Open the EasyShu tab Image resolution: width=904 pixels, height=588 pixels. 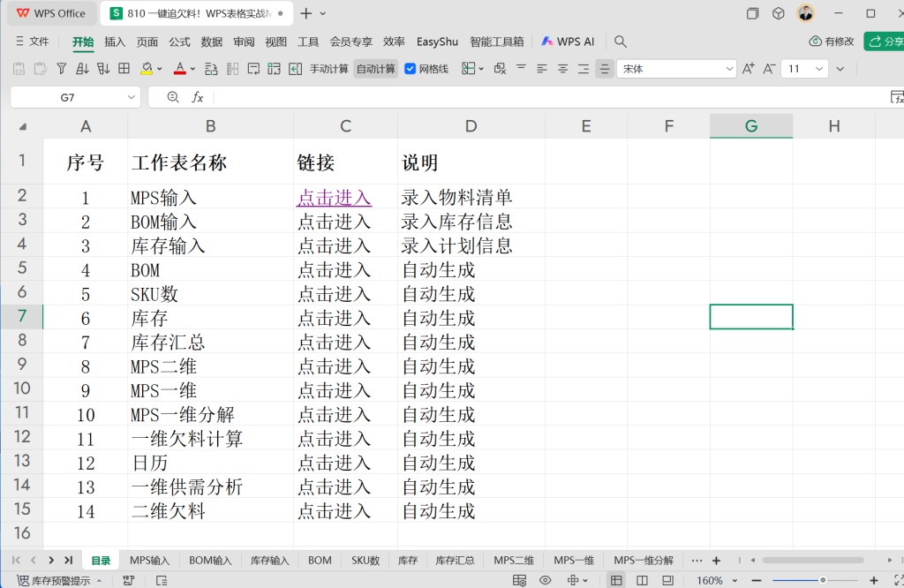point(437,41)
